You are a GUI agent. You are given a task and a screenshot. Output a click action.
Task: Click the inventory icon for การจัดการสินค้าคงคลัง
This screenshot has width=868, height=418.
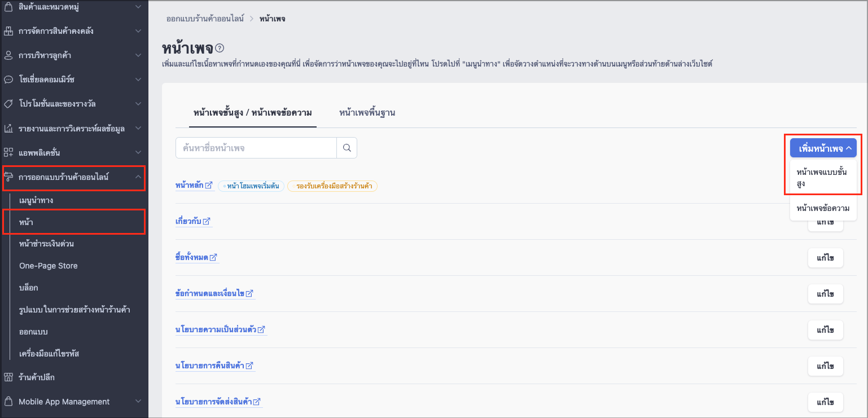8,31
